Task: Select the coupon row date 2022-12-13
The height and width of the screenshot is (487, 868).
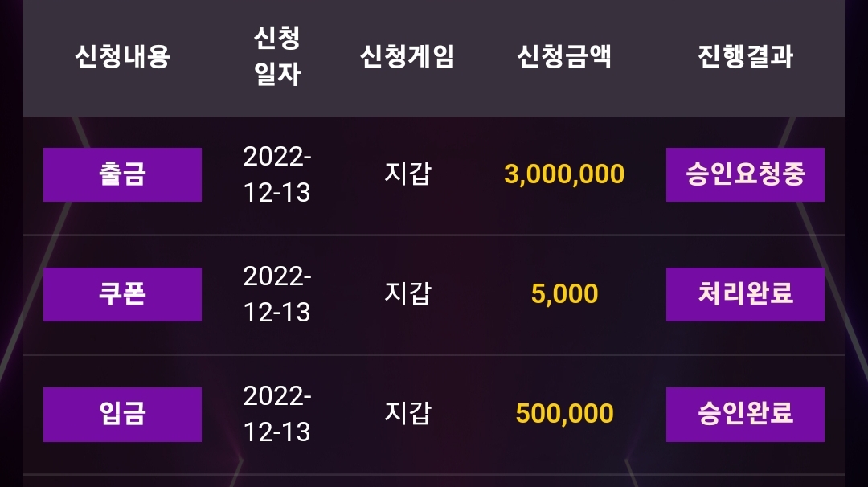Action: pos(276,294)
